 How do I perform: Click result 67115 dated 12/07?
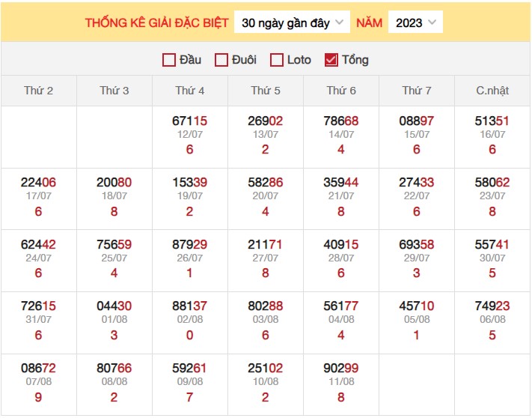(x=189, y=121)
